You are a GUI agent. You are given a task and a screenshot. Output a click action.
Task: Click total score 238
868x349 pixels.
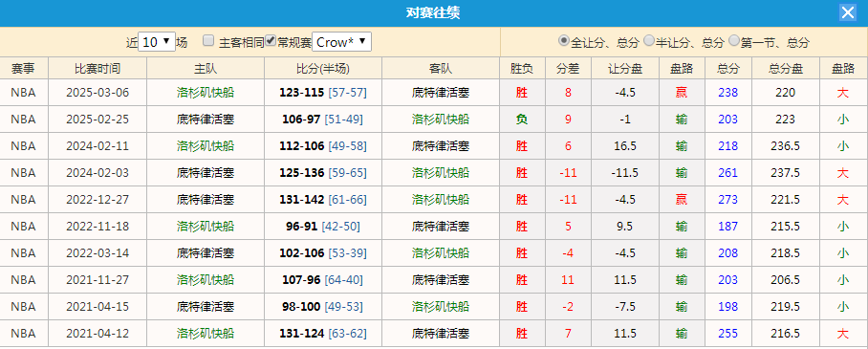point(727,93)
